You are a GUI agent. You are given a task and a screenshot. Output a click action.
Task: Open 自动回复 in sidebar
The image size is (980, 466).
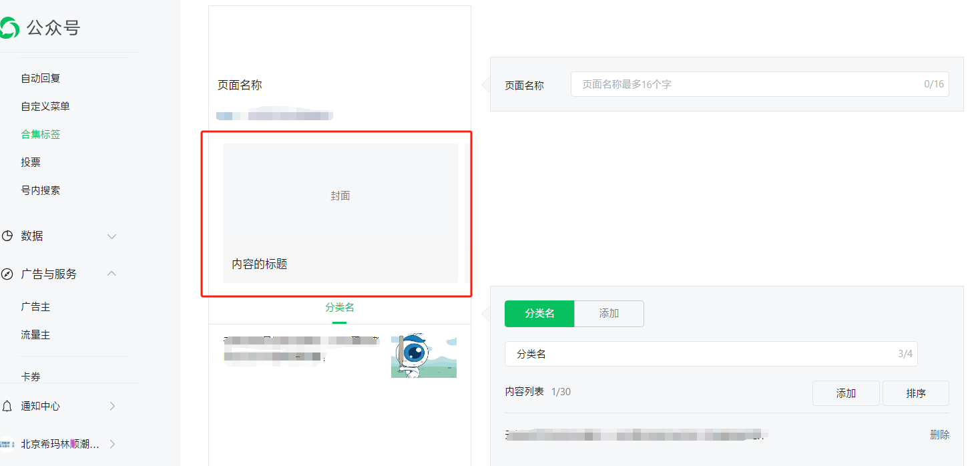coord(41,78)
